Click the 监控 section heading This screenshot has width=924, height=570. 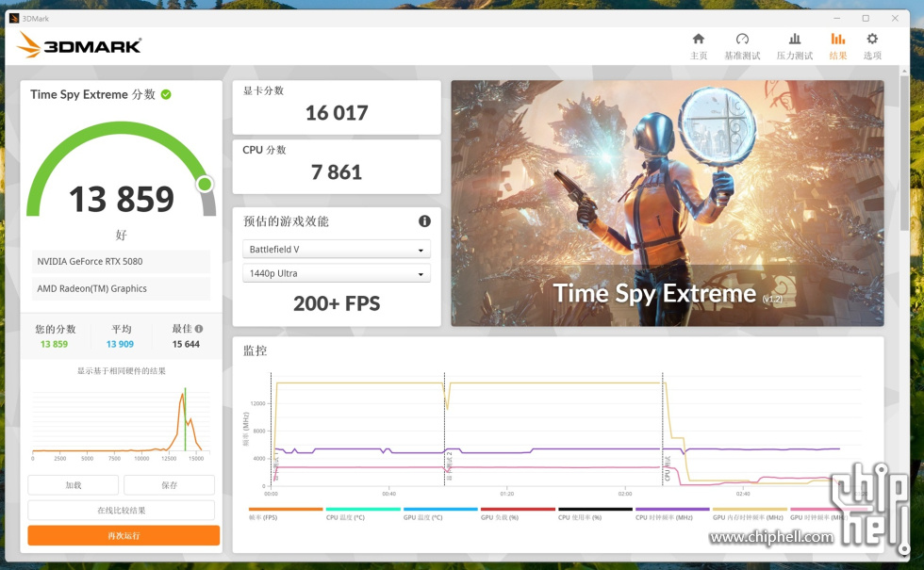(x=256, y=350)
